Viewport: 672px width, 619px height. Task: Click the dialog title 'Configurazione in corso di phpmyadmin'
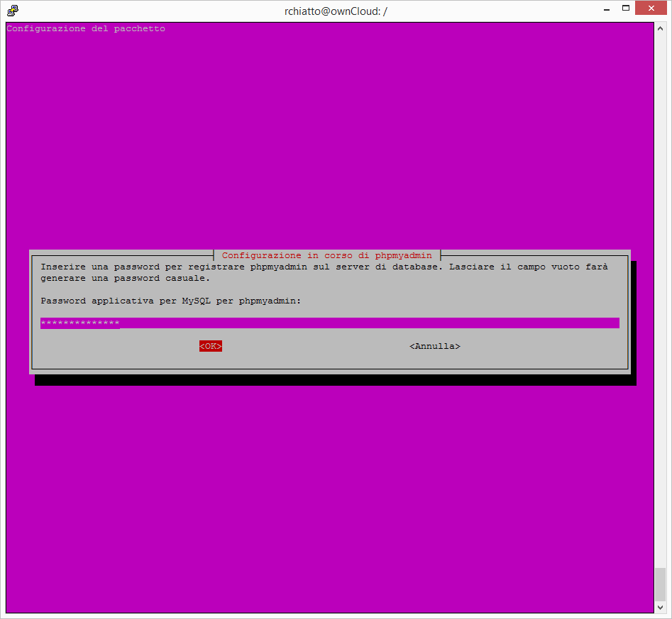pyautogui.click(x=326, y=255)
